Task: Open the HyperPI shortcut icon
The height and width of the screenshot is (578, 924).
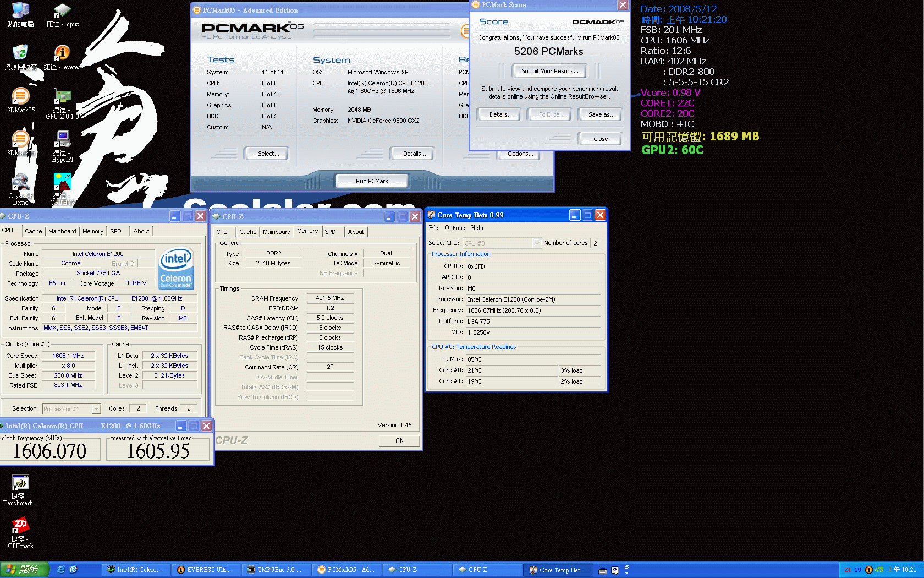Action: (62, 146)
